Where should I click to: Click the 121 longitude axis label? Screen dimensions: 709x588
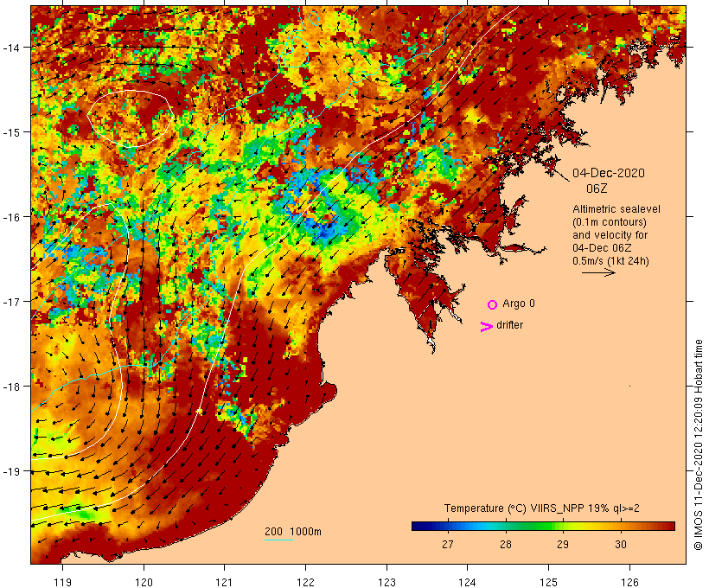click(224, 582)
